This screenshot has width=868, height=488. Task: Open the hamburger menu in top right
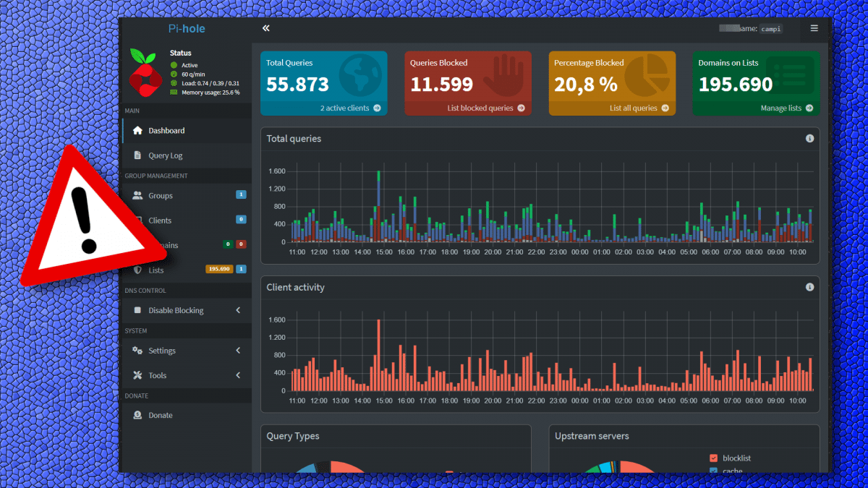pos(814,28)
